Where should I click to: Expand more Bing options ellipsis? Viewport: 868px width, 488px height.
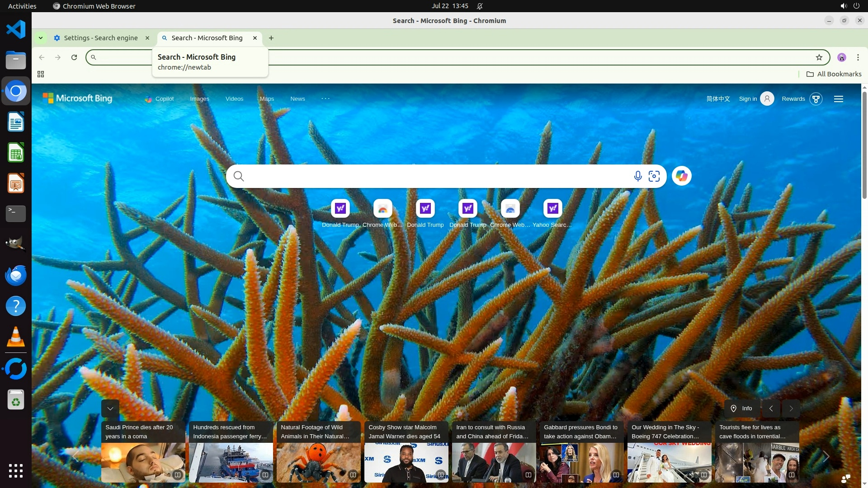point(325,99)
